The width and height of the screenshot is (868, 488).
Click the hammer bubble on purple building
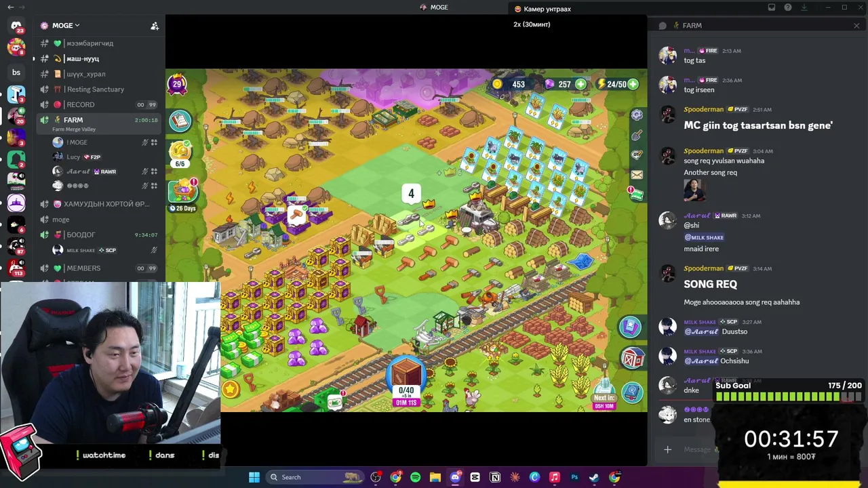point(296,216)
